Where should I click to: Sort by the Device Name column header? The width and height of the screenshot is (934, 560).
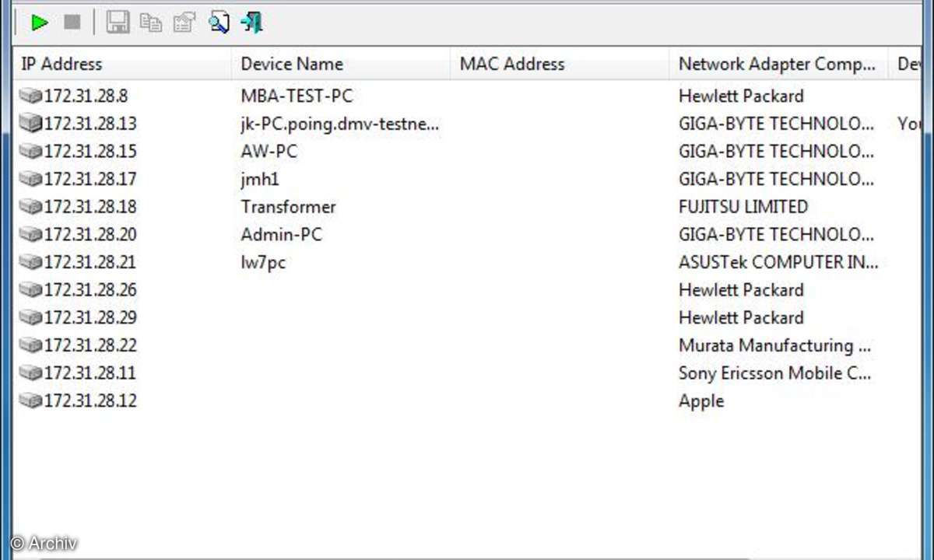[x=341, y=64]
